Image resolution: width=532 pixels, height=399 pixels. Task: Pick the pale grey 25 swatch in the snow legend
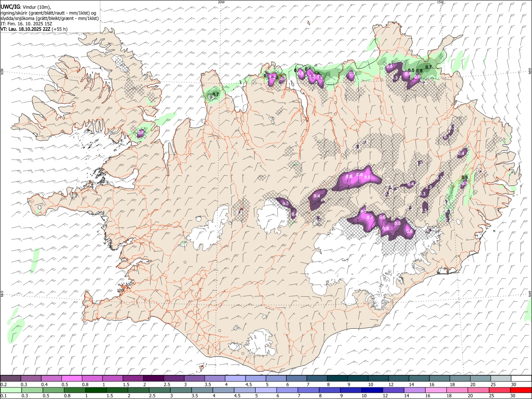(500, 378)
